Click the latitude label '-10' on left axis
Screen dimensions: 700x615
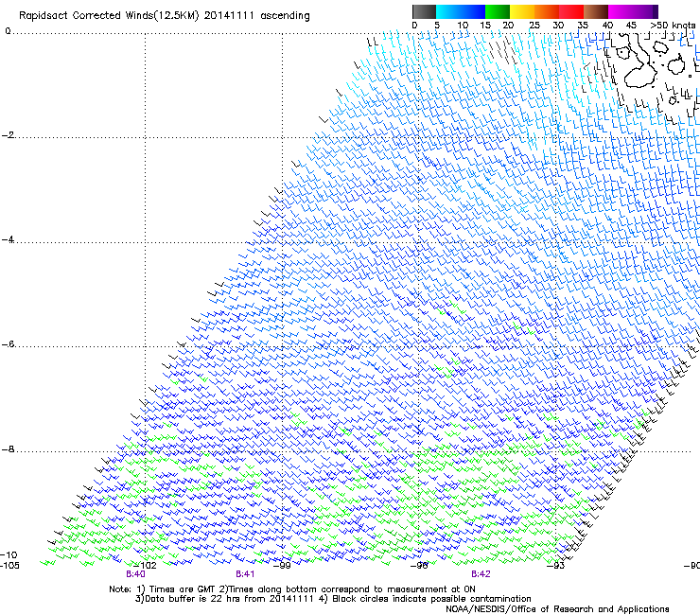pyautogui.click(x=9, y=555)
